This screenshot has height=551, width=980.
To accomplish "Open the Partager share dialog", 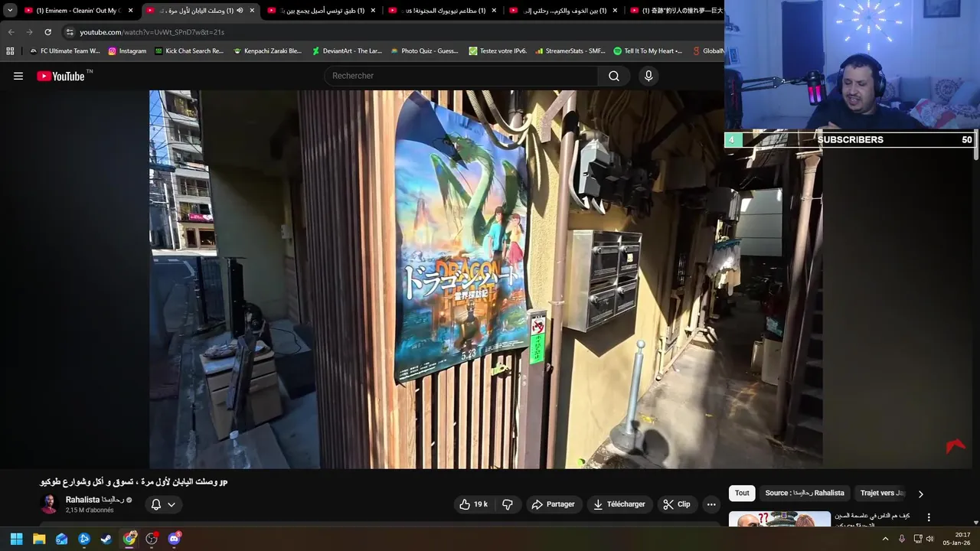I will point(553,504).
